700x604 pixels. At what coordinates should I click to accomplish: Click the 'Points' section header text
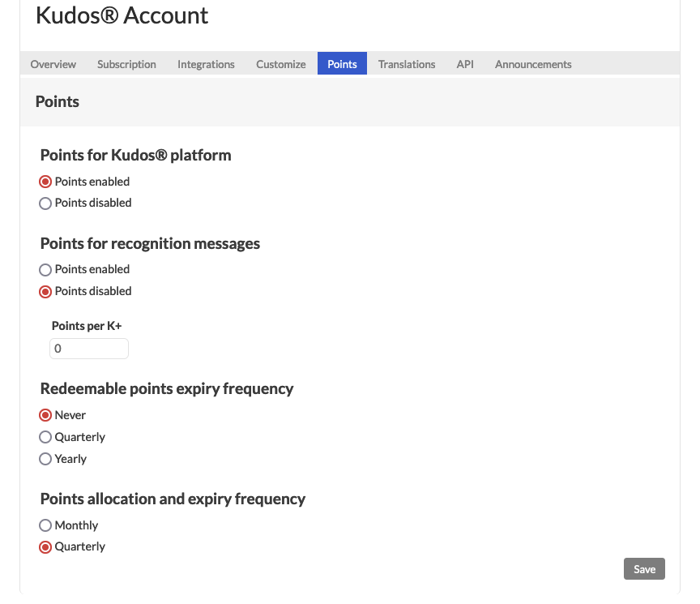(x=58, y=101)
